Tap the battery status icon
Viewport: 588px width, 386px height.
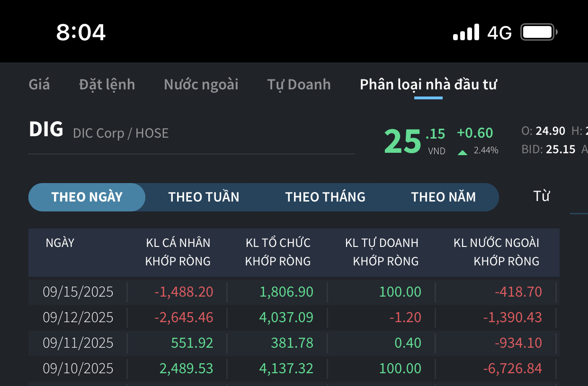539,33
